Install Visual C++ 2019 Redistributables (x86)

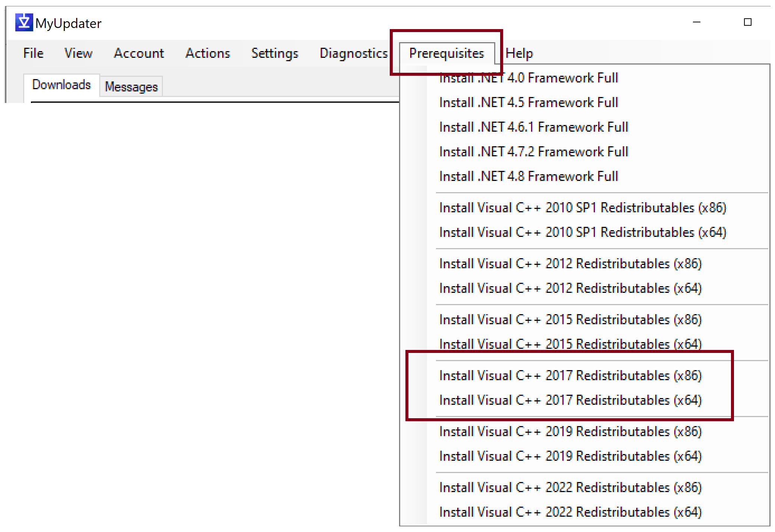(x=571, y=431)
